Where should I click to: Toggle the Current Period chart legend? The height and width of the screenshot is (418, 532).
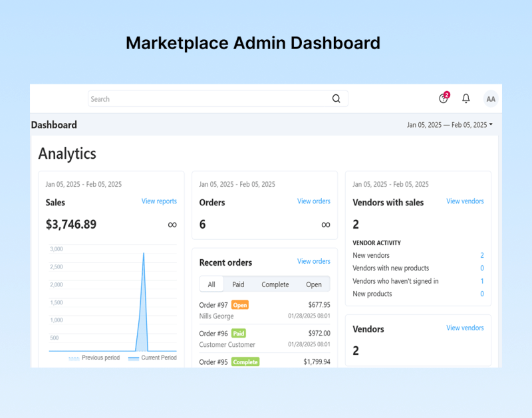[152, 358]
